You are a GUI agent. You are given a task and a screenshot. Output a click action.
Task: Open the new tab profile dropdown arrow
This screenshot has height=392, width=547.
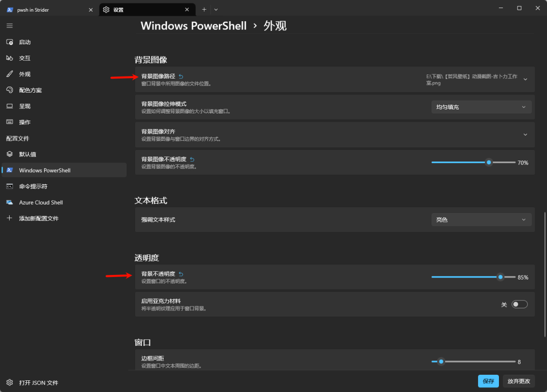(x=216, y=10)
